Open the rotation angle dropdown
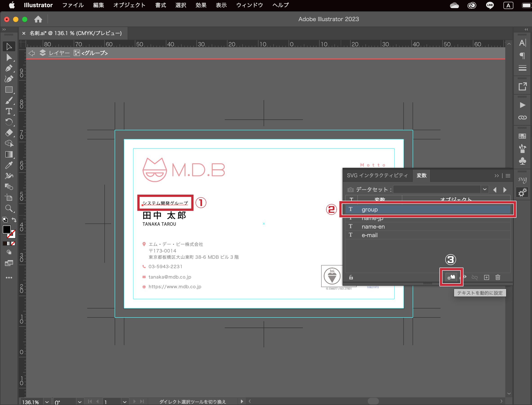Image resolution: width=532 pixels, height=405 pixels. (80, 402)
